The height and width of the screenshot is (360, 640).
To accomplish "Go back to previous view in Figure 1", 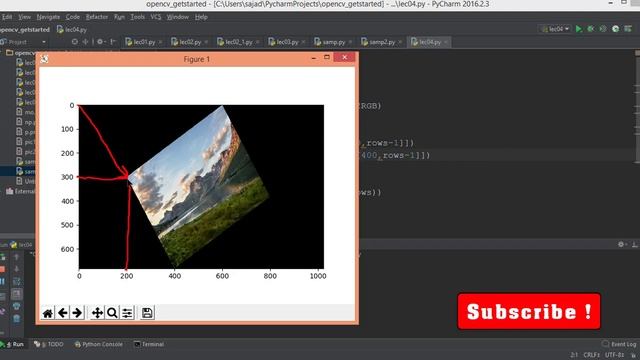I will [62, 313].
